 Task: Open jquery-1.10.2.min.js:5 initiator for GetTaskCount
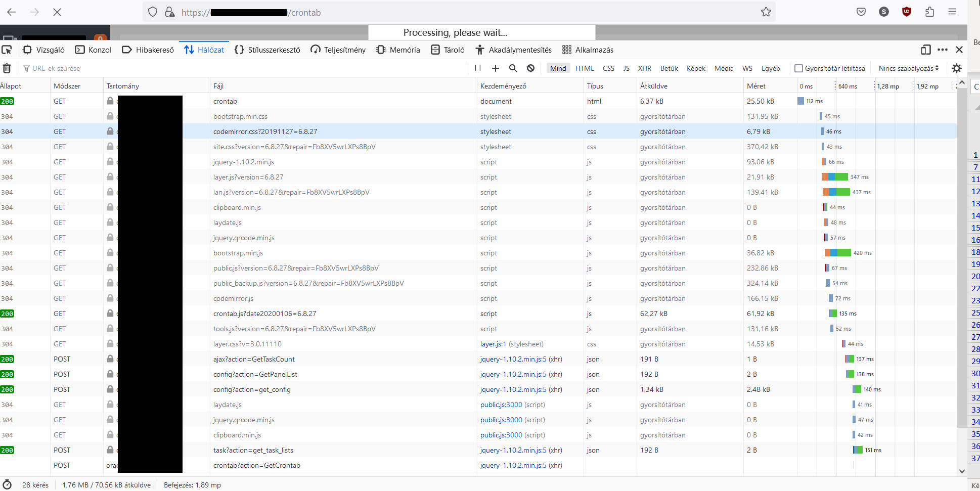(x=513, y=359)
